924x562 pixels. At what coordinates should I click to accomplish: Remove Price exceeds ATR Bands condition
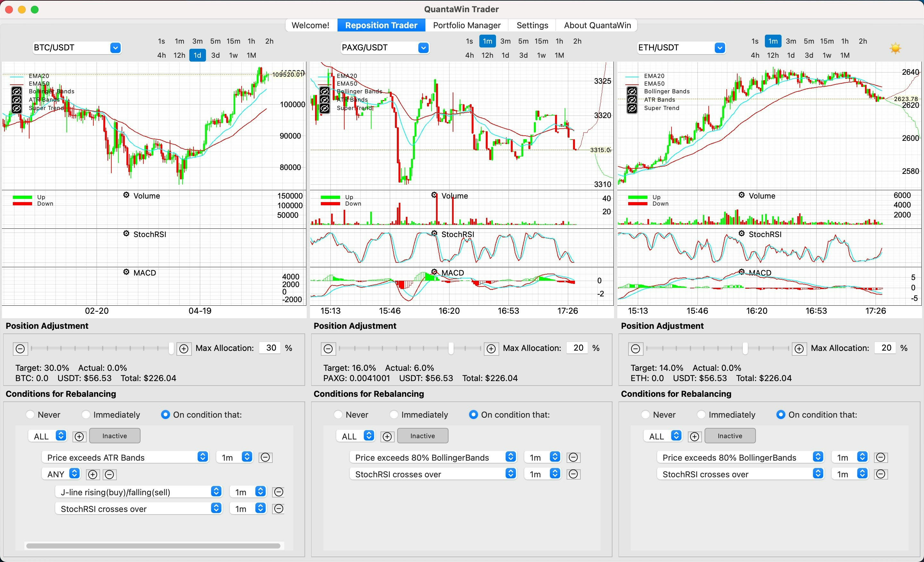click(265, 457)
